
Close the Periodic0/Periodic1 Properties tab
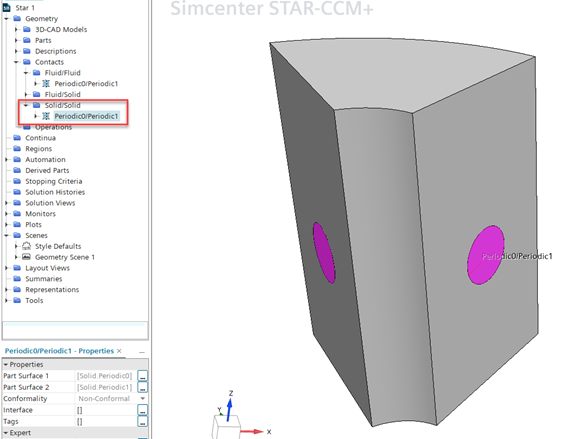point(119,351)
